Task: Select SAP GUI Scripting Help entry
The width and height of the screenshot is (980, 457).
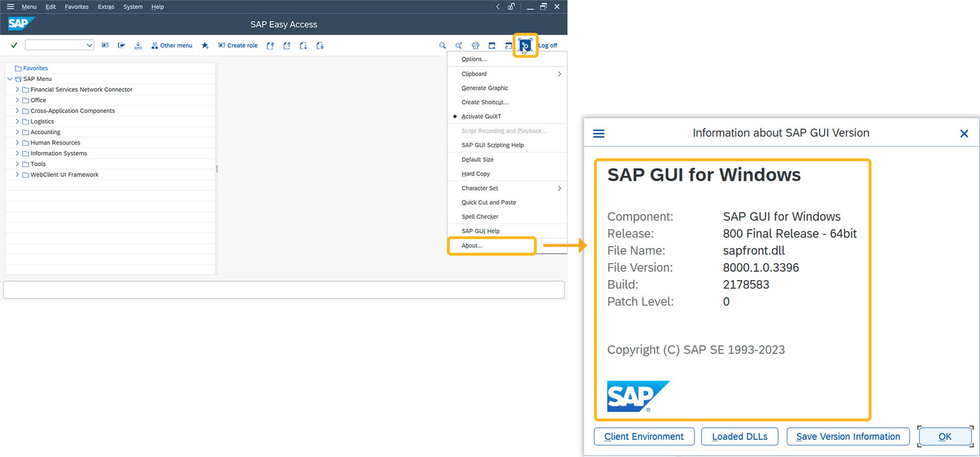Action: [x=507, y=145]
